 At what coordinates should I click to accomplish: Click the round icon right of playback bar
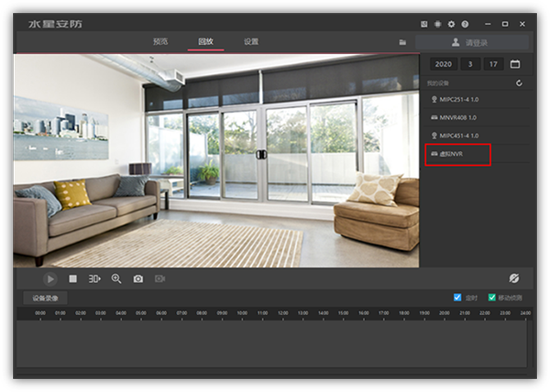514,278
